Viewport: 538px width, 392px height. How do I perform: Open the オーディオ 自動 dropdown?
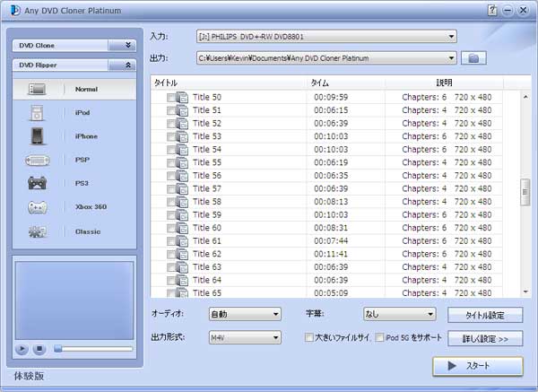tap(245, 314)
